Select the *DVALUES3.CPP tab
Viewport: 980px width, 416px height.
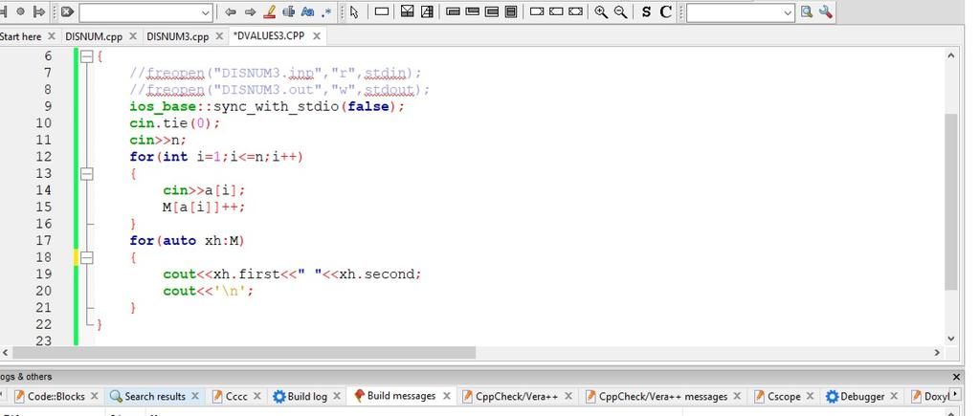coord(269,35)
